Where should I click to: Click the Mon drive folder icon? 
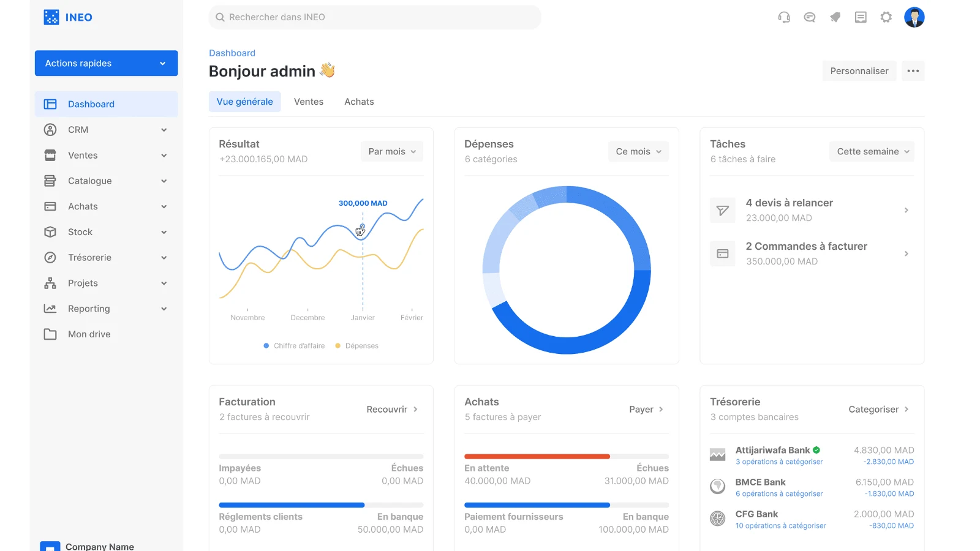(x=50, y=334)
